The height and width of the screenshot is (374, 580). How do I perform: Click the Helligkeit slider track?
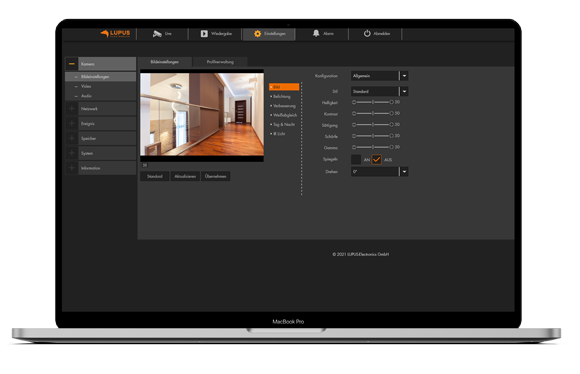[372, 102]
